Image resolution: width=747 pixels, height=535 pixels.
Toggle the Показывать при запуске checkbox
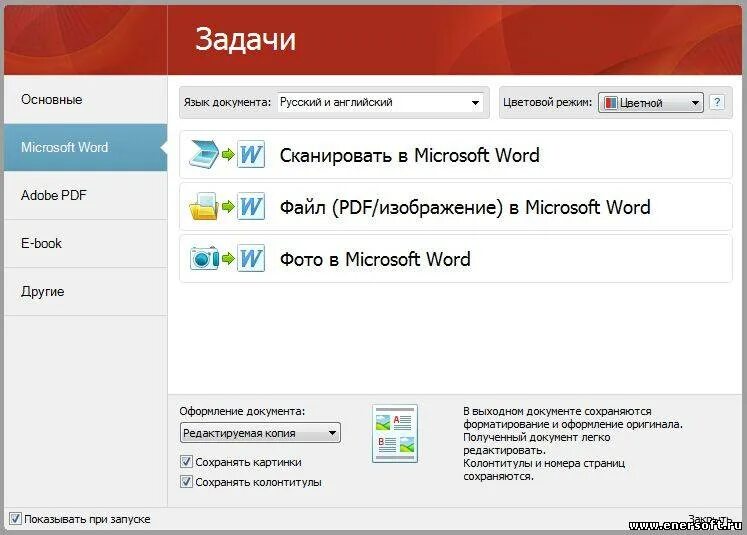pyautogui.click(x=15, y=519)
